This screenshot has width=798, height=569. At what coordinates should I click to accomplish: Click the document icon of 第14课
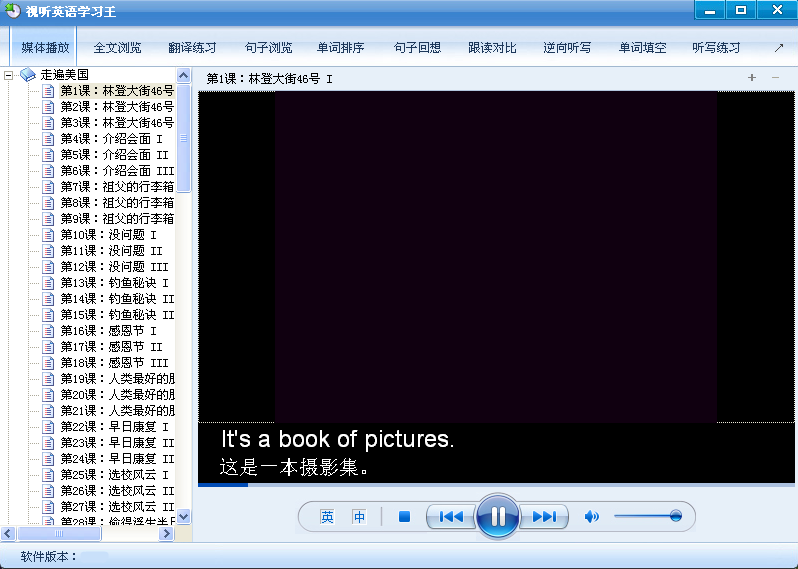coord(48,299)
